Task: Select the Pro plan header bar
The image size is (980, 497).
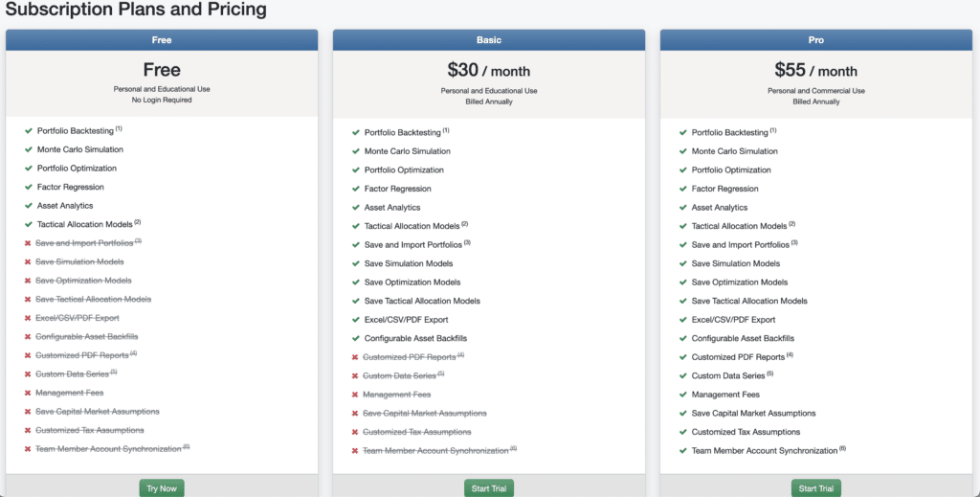Action: coord(815,40)
